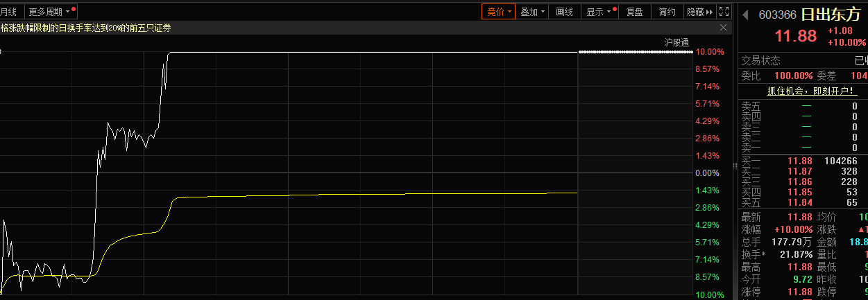Click the 换手 turnover rate value 21.87%
The image size is (868, 300).
(x=796, y=255)
